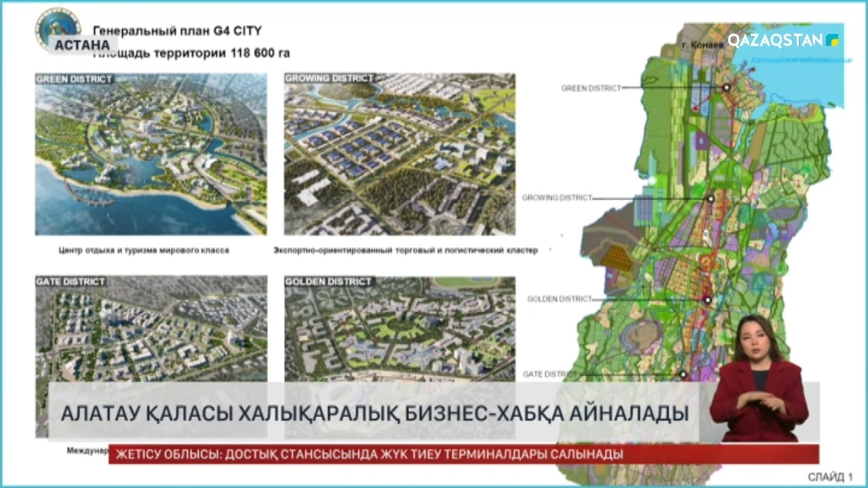Click the GROWING DISTRICT label on the map
The image size is (868, 488).
pyautogui.click(x=556, y=198)
